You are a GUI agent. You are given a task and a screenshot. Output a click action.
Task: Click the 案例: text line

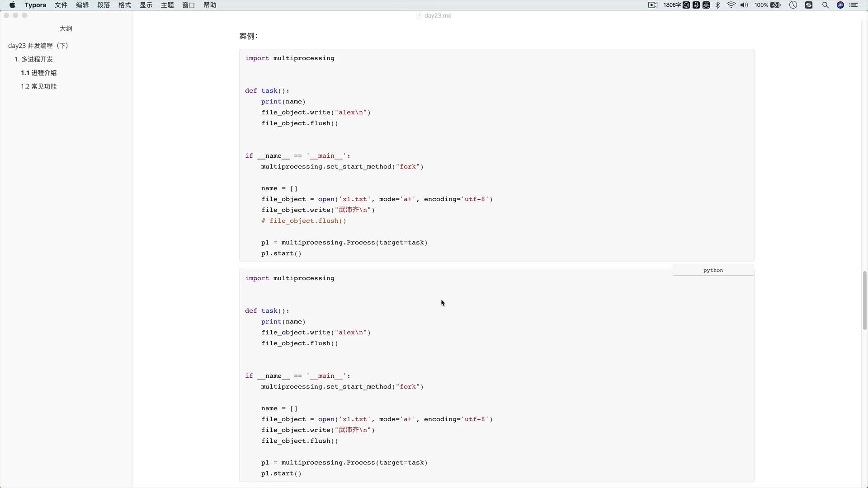[x=248, y=36]
